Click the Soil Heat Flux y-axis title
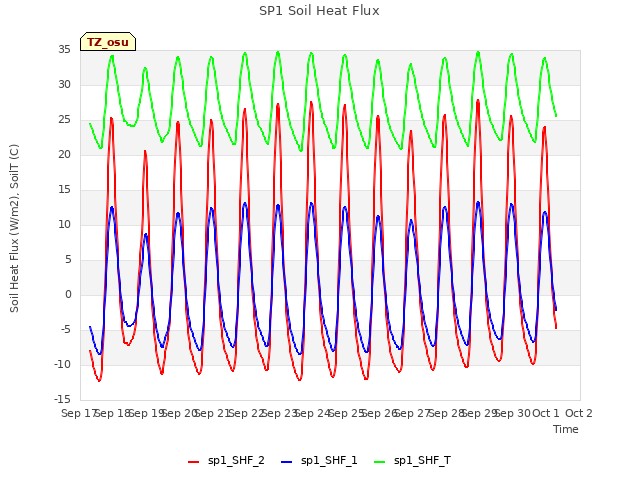This screenshot has width=640, height=480. click(x=14, y=228)
